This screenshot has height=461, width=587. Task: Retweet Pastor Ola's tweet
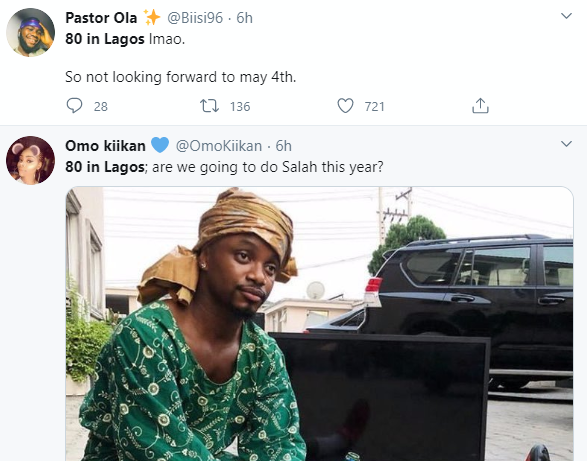point(209,106)
